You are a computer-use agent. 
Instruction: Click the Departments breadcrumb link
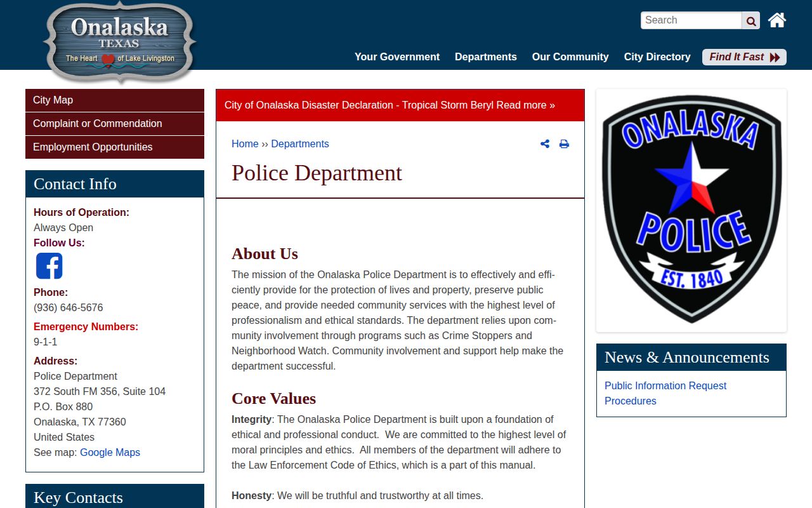[x=300, y=144]
